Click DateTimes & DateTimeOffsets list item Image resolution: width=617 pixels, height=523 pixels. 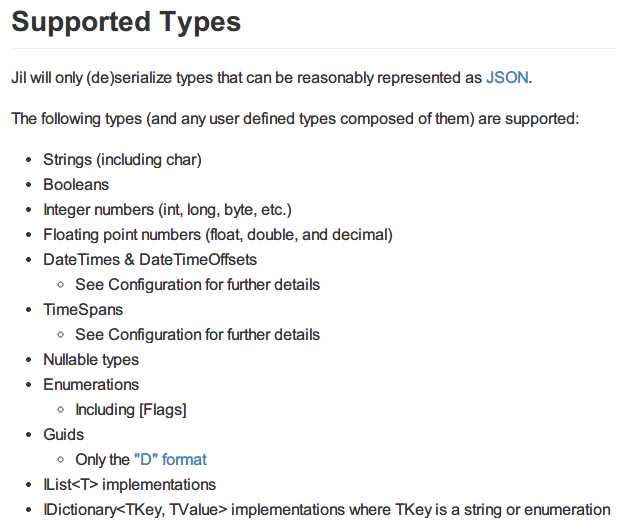[150, 259]
